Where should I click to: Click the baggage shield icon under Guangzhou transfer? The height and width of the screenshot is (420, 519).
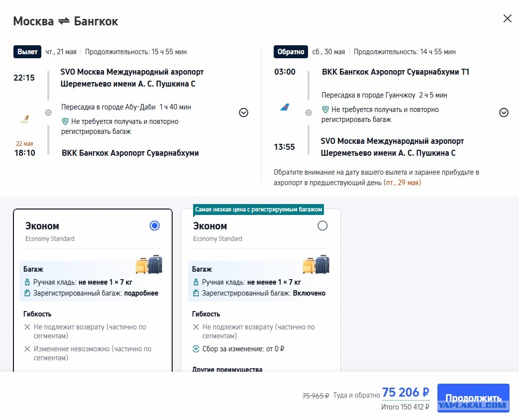[325, 109]
